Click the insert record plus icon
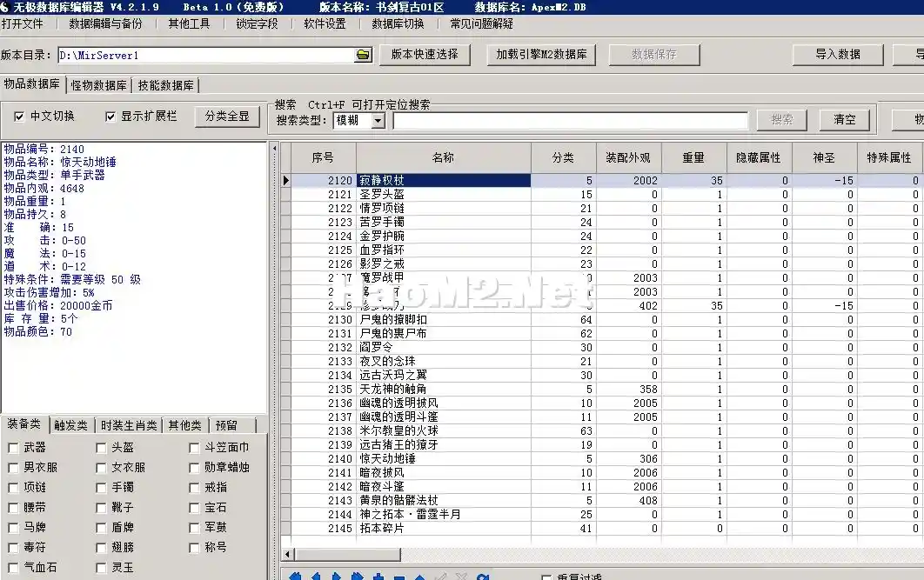This screenshot has width=924, height=580. click(x=378, y=577)
